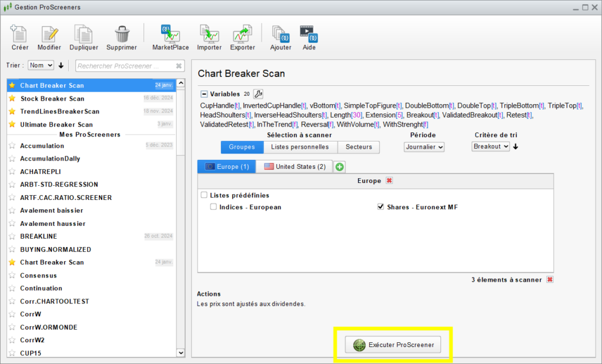
Task: Click Exécuter ProScreener button
Action: pos(393,345)
